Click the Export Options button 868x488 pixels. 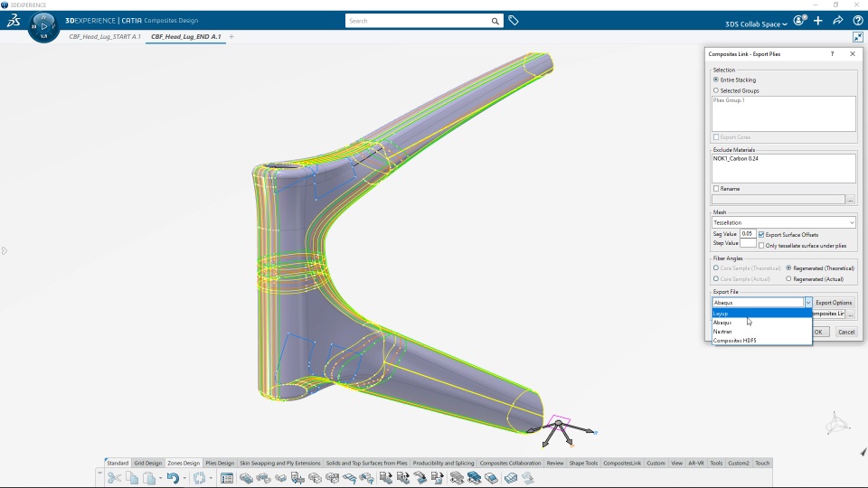click(834, 303)
